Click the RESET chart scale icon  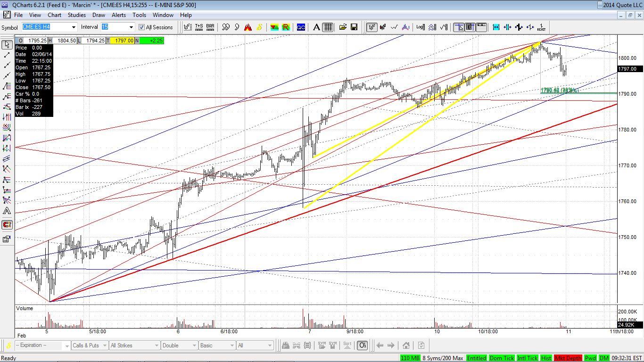click(x=542, y=27)
